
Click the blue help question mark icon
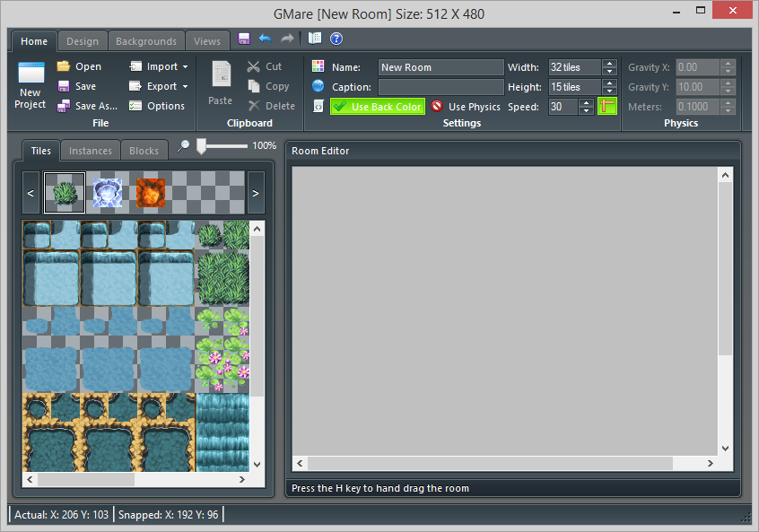coord(336,39)
